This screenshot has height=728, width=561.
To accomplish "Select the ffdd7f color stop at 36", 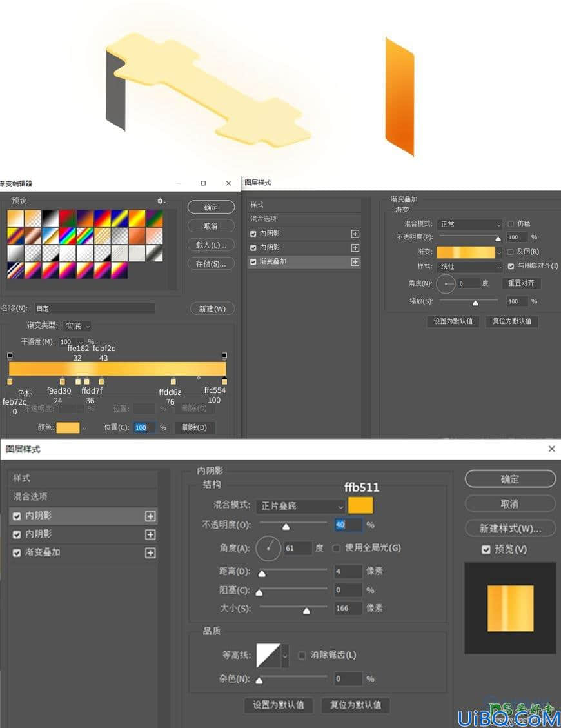I will point(87,381).
